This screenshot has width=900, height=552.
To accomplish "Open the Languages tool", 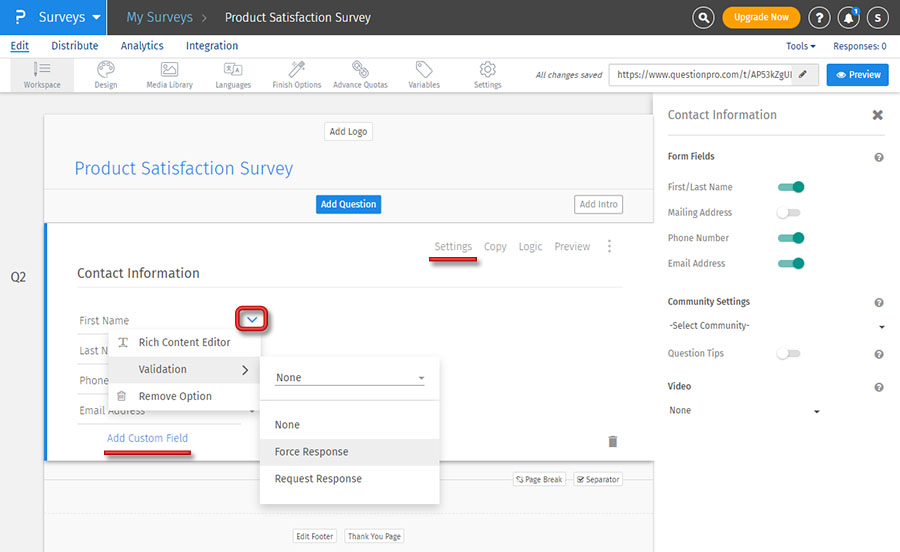I will 233,74.
